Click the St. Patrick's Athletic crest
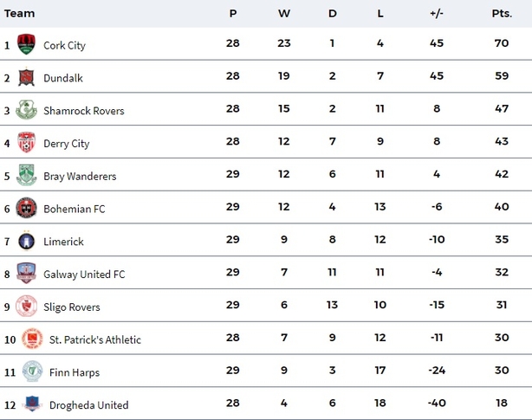Image resolution: width=532 pixels, height=420 pixels. click(x=32, y=339)
